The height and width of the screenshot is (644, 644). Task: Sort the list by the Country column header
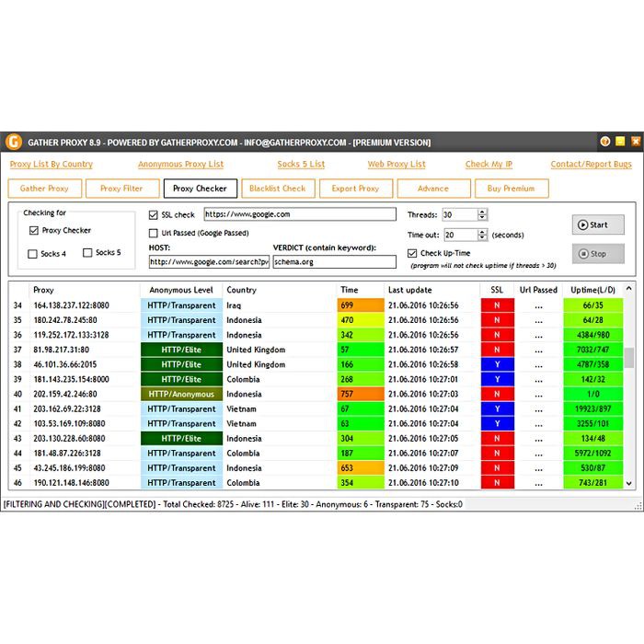click(241, 290)
